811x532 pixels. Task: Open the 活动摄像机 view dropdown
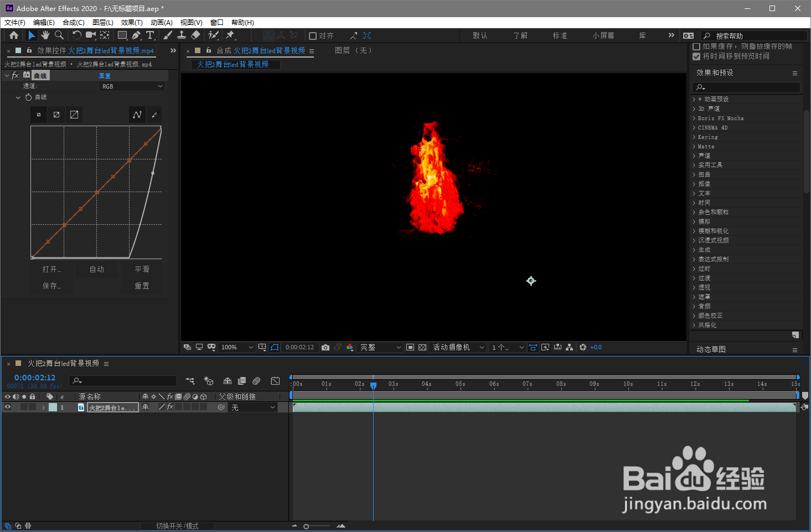458,347
